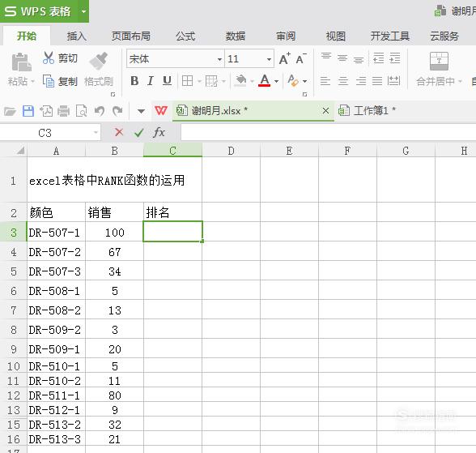Screen dimensions: 476x453
Task: Increase font size with A+ icon
Action: (285, 58)
